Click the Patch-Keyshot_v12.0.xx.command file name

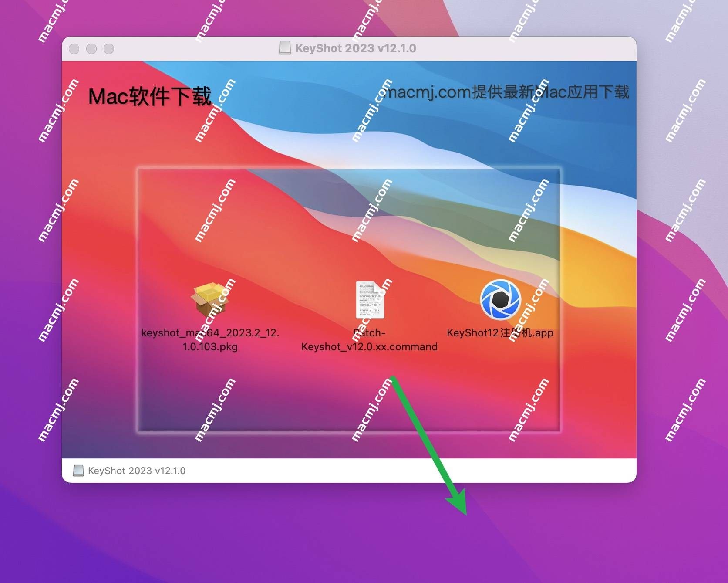tap(369, 339)
